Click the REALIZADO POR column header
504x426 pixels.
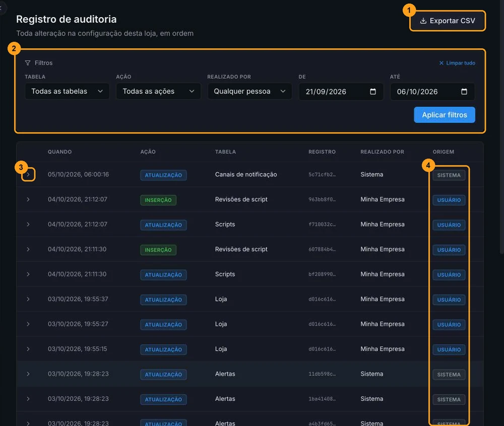(382, 152)
